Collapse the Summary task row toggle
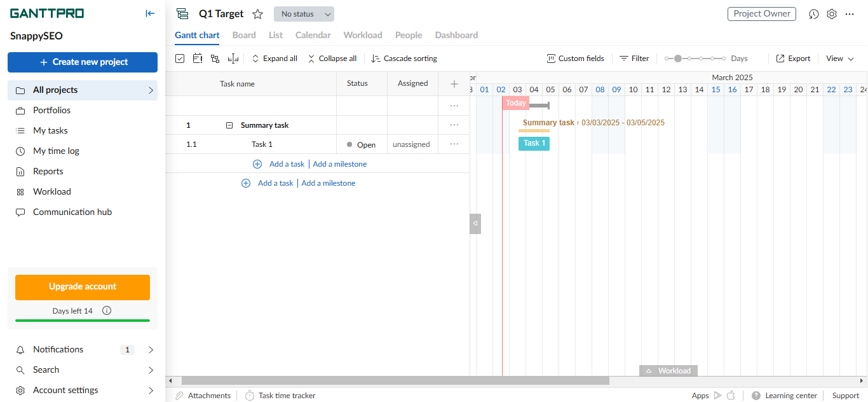This screenshot has width=868, height=402. [229, 125]
